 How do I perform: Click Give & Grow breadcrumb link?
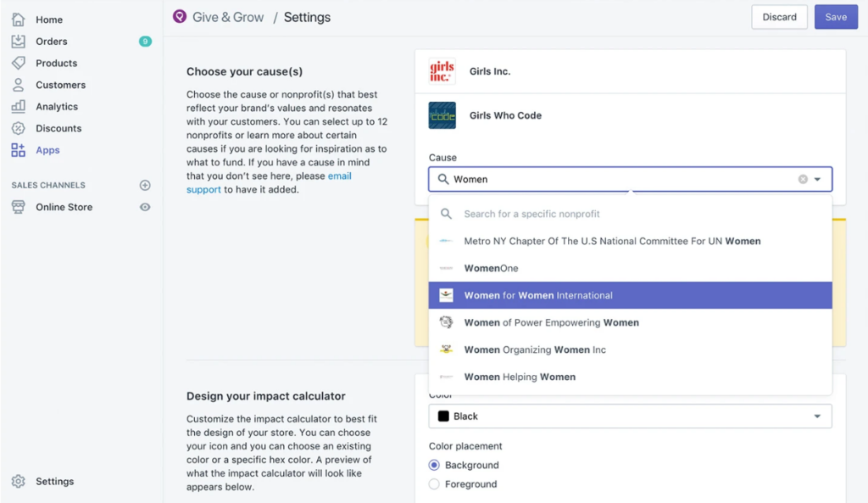coord(228,17)
